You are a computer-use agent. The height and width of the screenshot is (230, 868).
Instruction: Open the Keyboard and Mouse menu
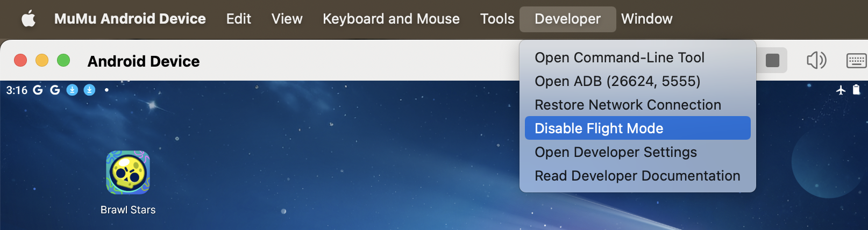391,19
